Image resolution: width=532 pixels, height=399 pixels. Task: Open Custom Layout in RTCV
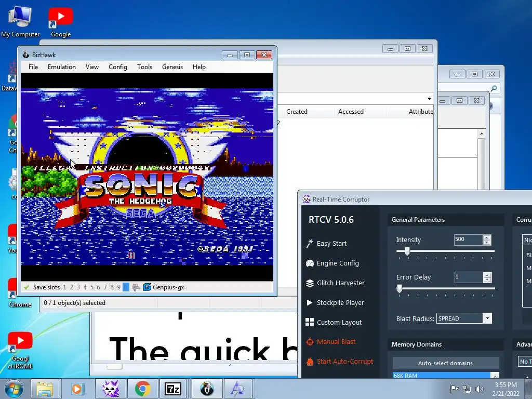point(339,322)
